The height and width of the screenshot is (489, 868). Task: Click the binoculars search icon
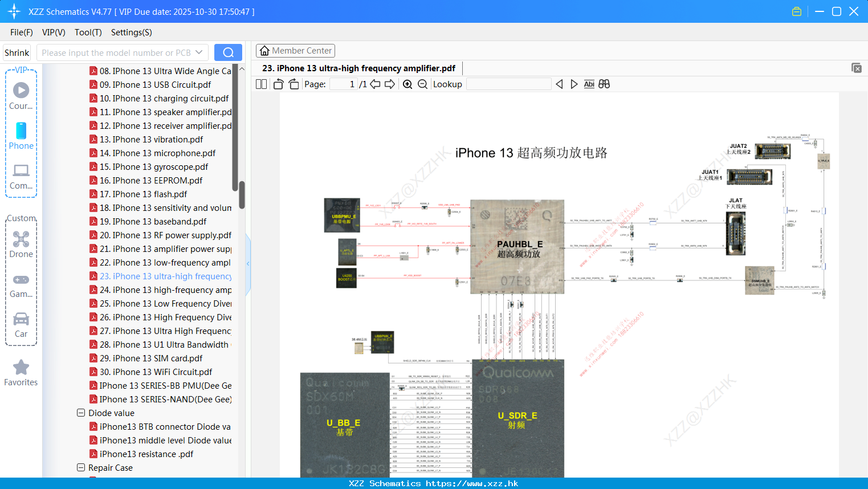tap(604, 84)
